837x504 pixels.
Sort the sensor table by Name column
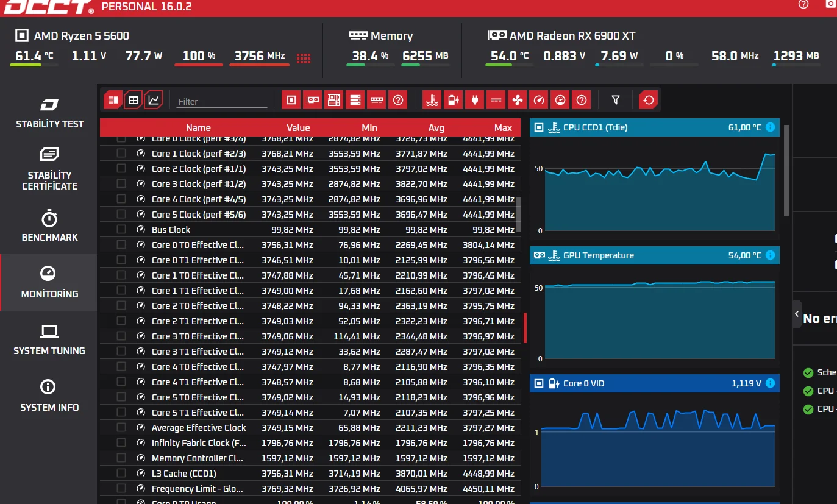198,127
